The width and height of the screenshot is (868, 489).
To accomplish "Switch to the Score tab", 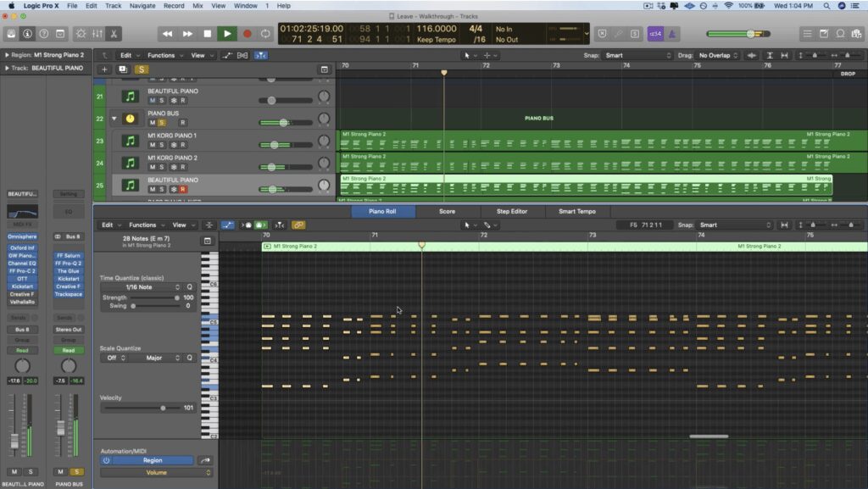I will point(448,211).
